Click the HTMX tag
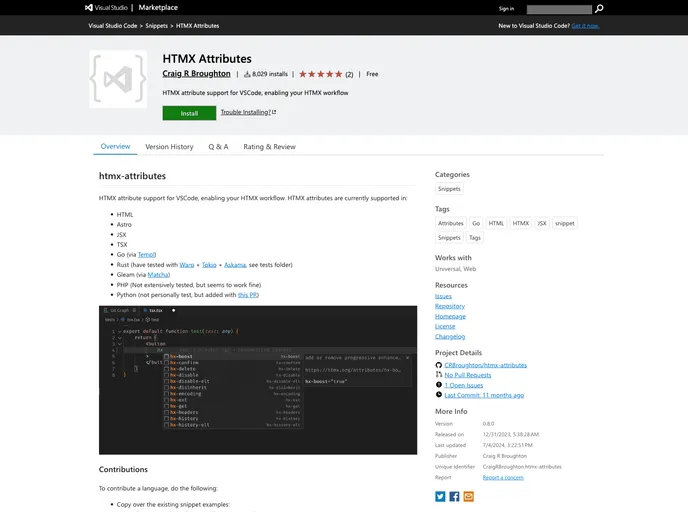Image resolution: width=688 pixels, height=512 pixels. click(x=521, y=223)
